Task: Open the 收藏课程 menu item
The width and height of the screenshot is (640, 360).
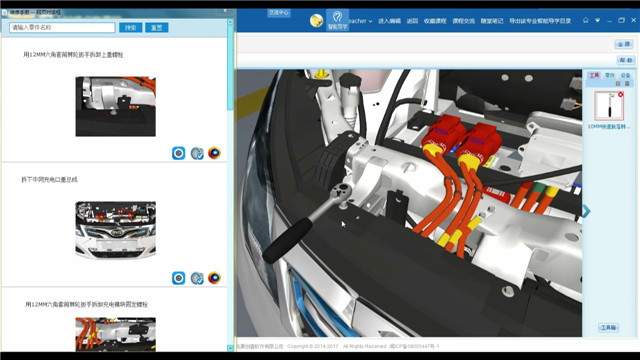Action: 435,21
